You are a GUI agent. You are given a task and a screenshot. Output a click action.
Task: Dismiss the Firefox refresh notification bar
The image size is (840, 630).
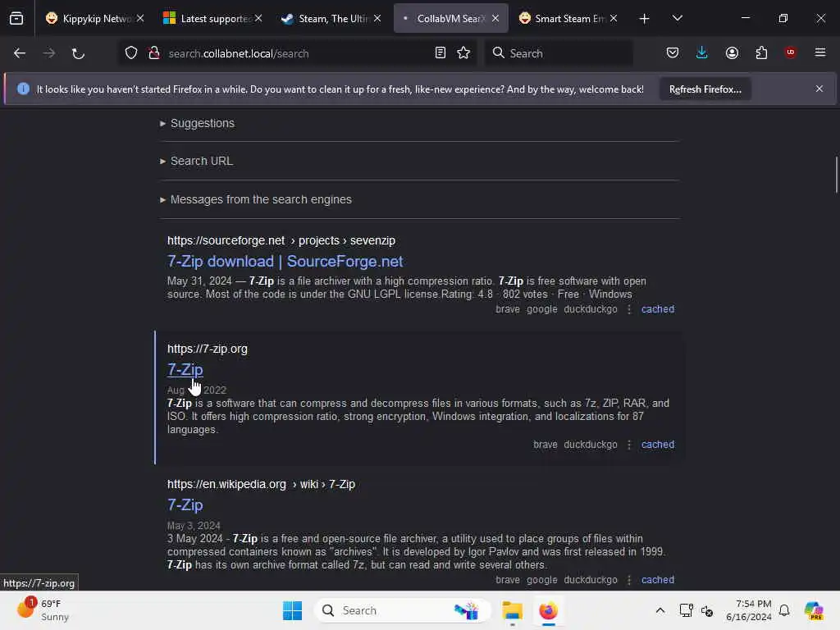coord(819,89)
